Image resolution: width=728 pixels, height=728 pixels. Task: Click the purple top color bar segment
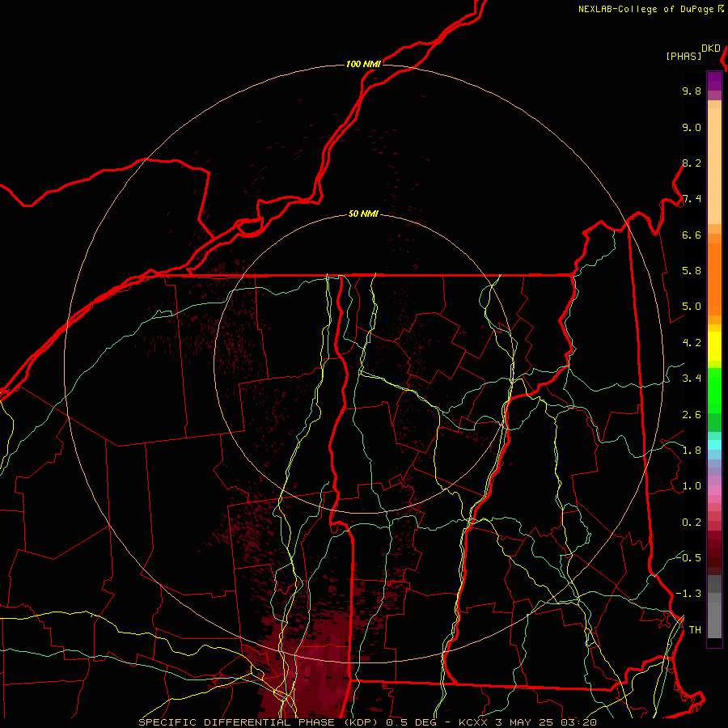pos(714,81)
